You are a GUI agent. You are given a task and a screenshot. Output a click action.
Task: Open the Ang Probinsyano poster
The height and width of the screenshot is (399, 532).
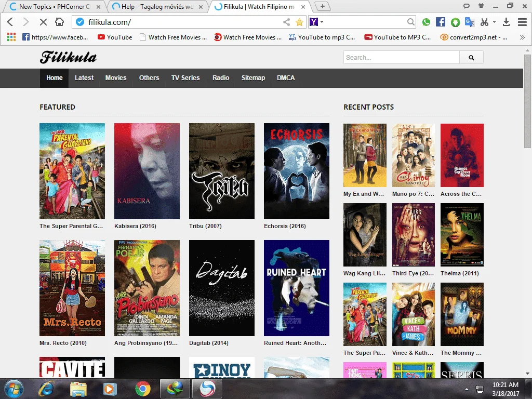[147, 288]
